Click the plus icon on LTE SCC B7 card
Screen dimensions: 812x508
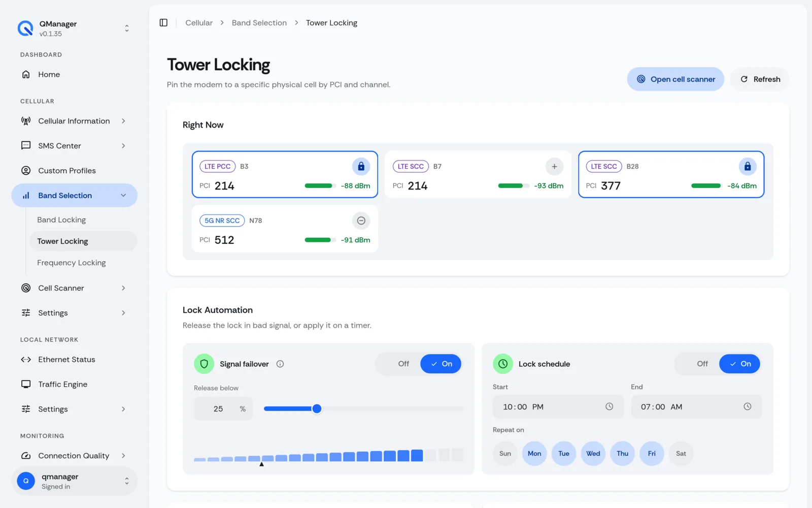coord(554,166)
